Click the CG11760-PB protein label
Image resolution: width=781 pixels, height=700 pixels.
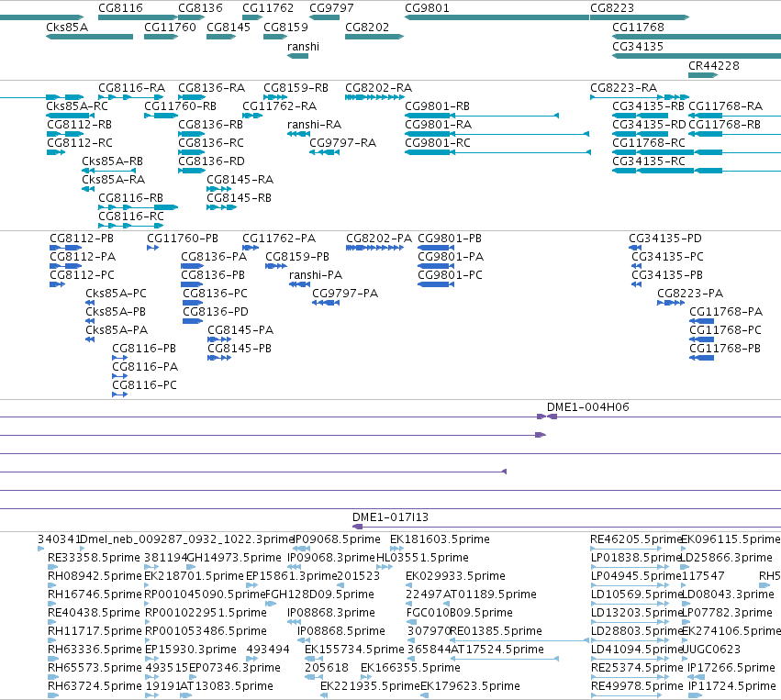click(x=183, y=239)
